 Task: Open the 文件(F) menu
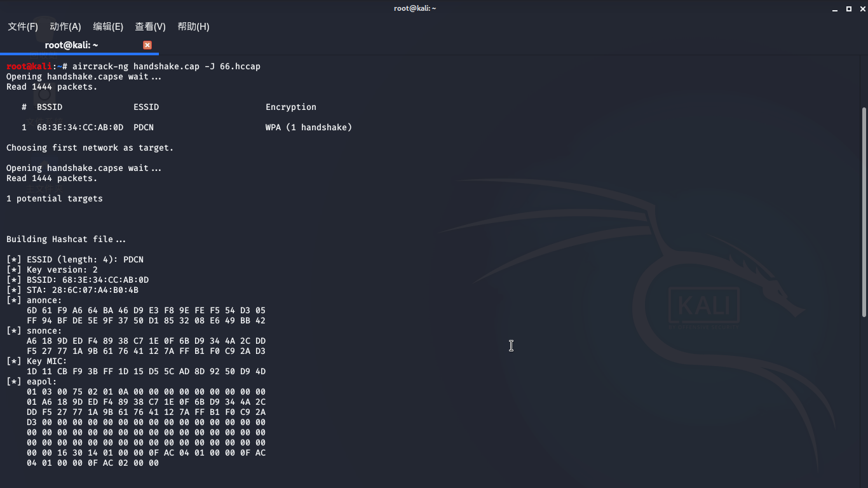(23, 27)
